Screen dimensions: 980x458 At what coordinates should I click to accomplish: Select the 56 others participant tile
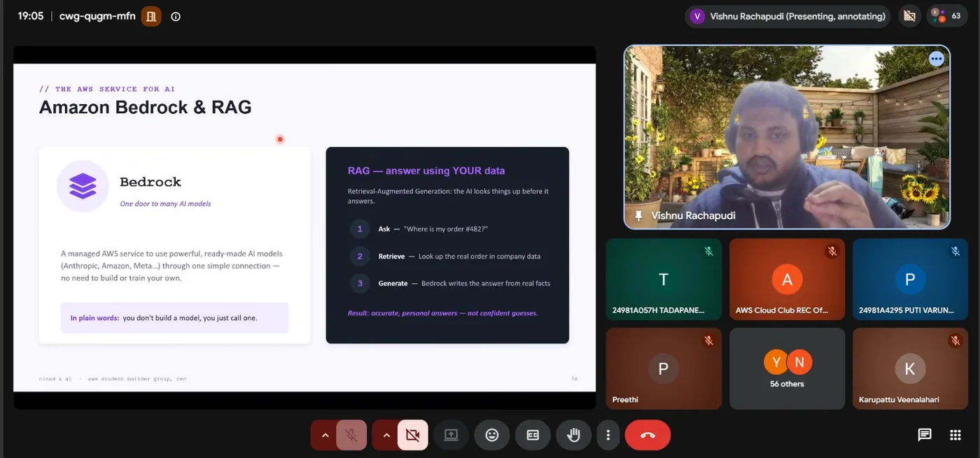787,368
